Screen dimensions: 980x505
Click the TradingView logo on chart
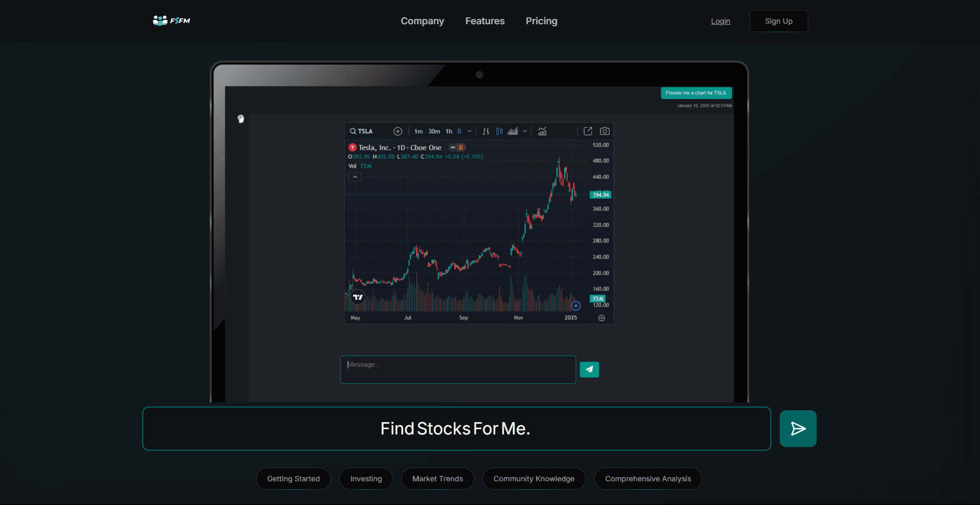tap(358, 297)
